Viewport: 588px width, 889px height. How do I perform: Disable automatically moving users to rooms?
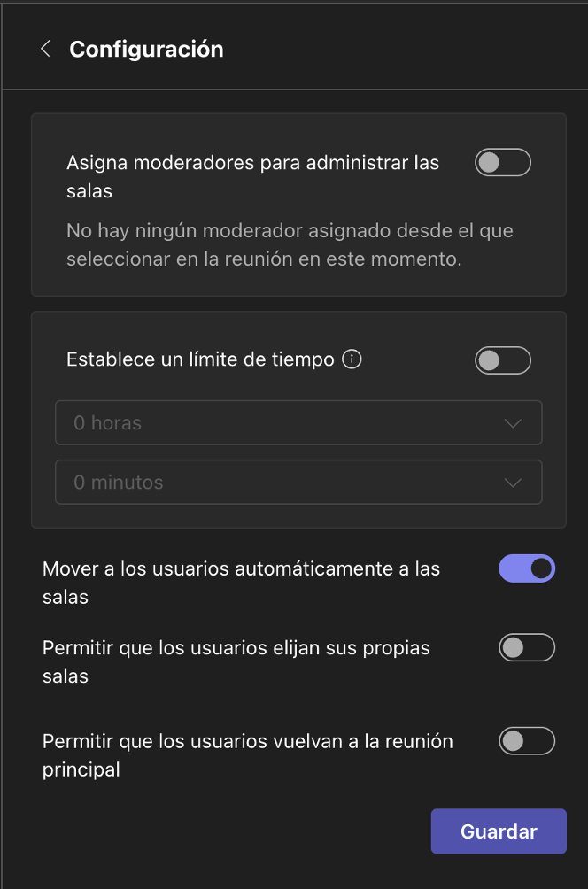click(527, 568)
